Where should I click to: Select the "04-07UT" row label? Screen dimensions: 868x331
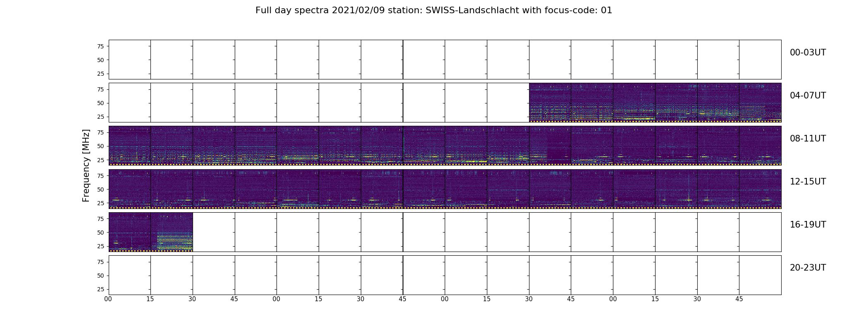(808, 96)
